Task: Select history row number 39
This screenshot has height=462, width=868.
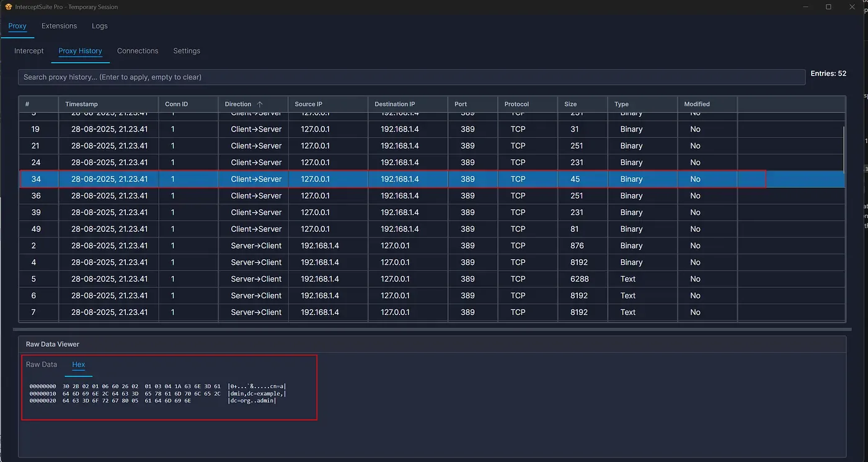Action: tap(432, 212)
